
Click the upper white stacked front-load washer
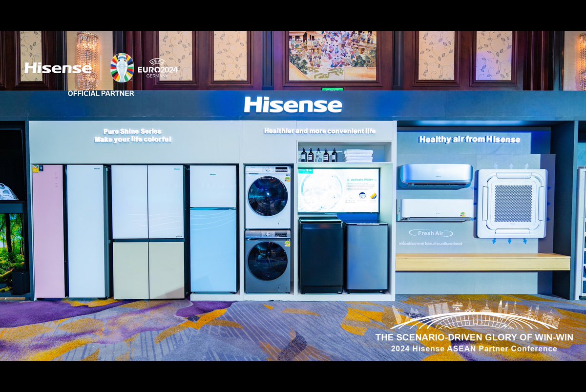tap(268, 197)
